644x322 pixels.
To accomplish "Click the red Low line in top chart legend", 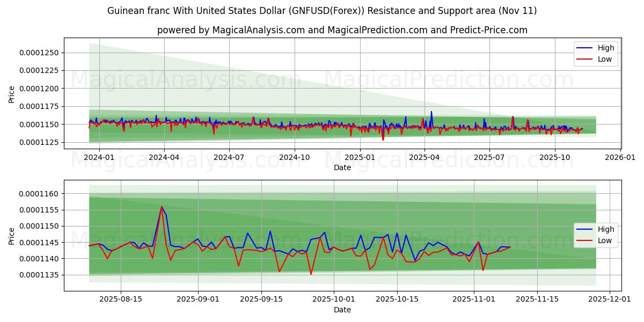I will (589, 59).
